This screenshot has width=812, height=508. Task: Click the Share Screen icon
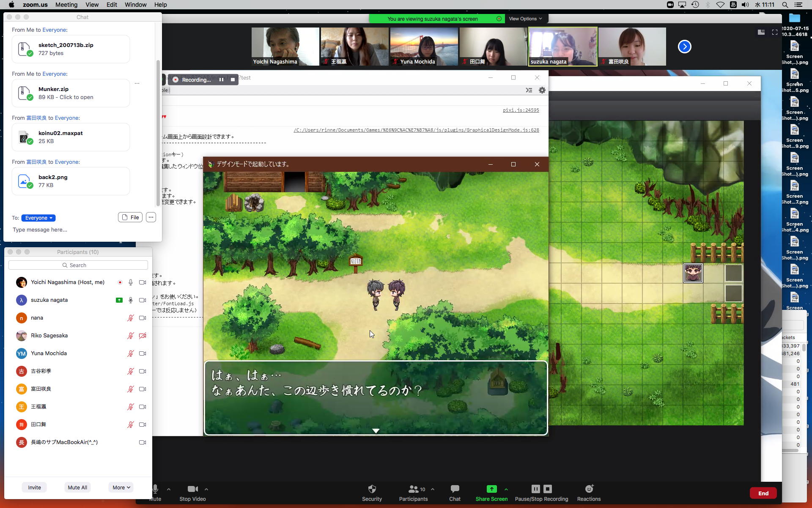click(x=491, y=489)
